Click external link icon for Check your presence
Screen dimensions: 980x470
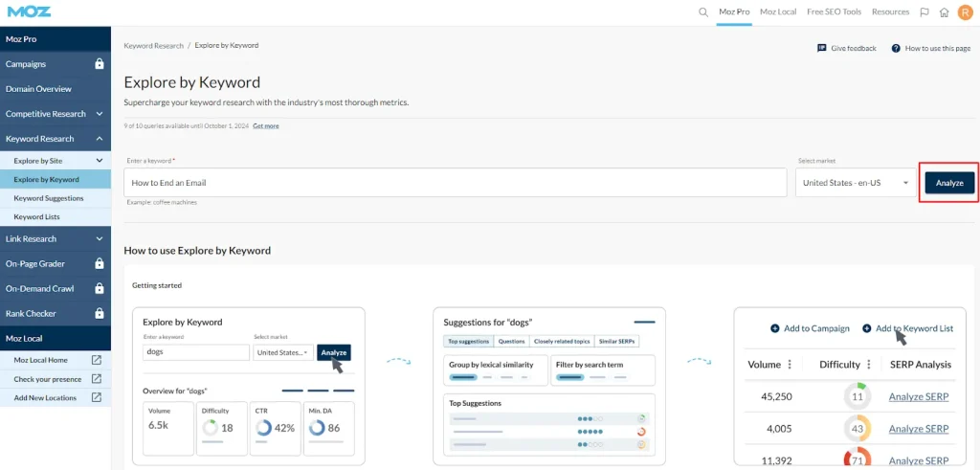pyautogui.click(x=97, y=379)
